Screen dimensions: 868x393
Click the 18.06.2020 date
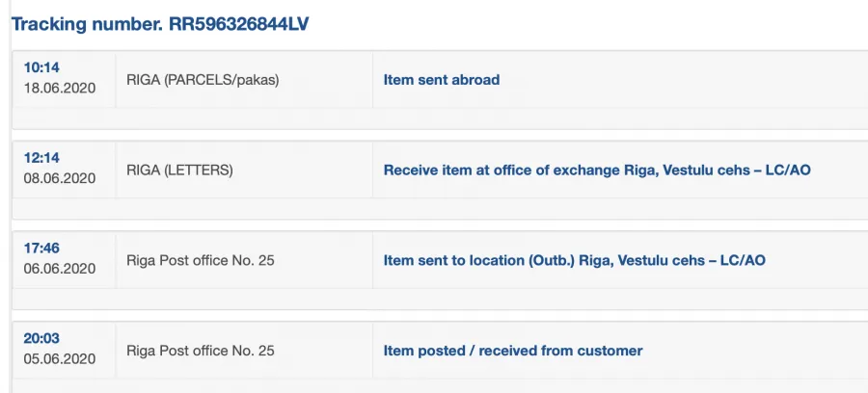point(59,88)
